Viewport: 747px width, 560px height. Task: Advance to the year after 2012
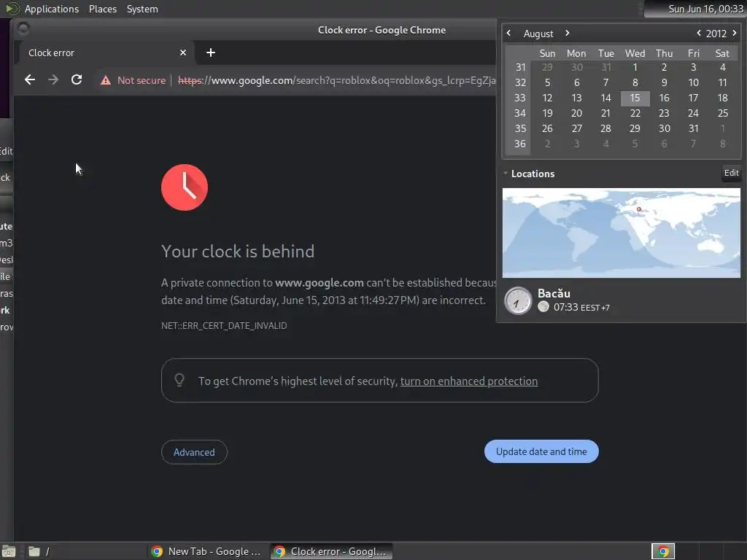tap(734, 33)
